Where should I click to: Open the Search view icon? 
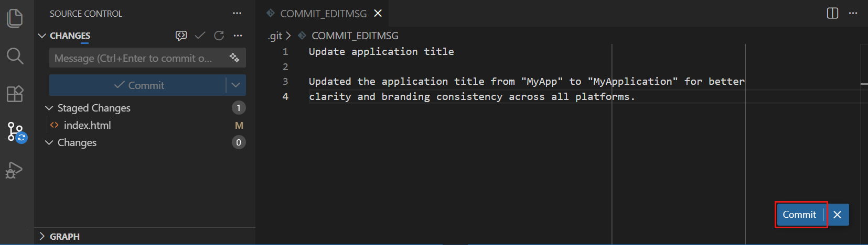click(15, 55)
